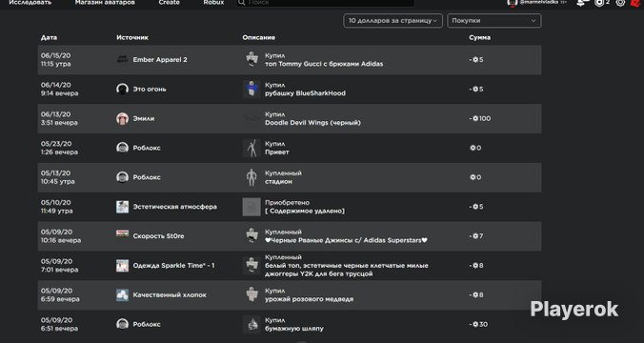Open the Ember Apparel 2 group icon
Screen dimensions: 644x343
click(122, 60)
